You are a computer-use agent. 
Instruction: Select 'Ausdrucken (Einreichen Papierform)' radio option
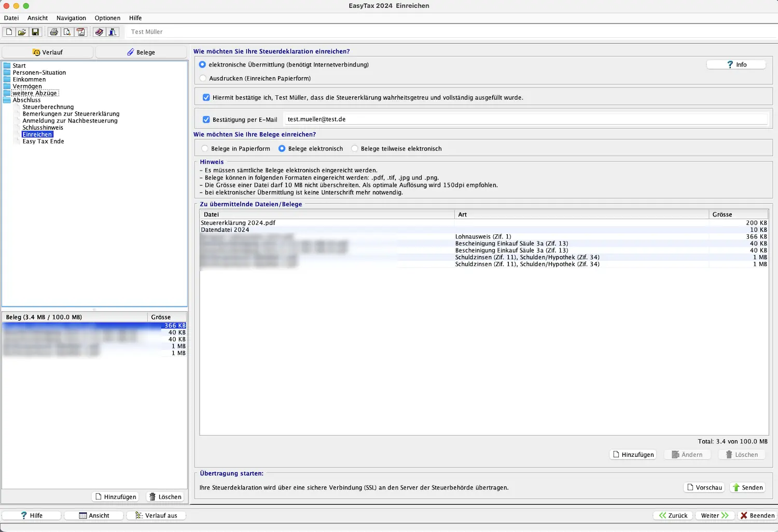point(203,78)
